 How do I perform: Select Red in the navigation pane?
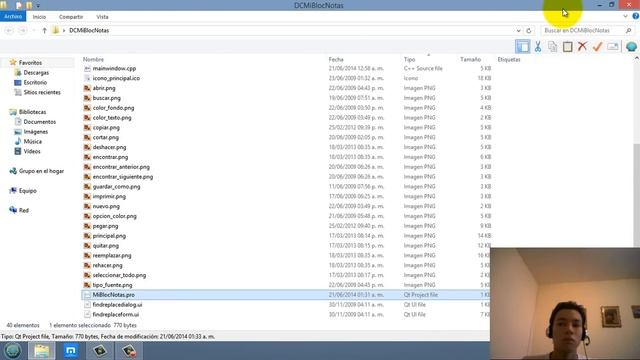click(24, 210)
